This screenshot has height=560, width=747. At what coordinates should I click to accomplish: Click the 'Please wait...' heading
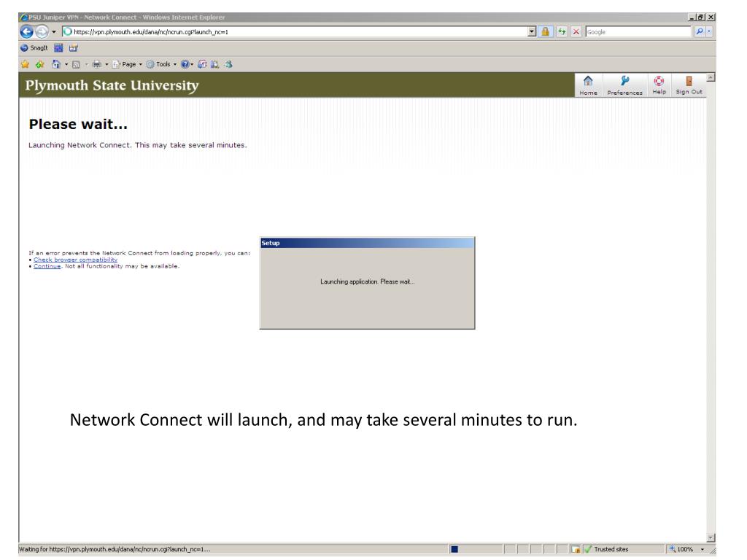(x=78, y=124)
